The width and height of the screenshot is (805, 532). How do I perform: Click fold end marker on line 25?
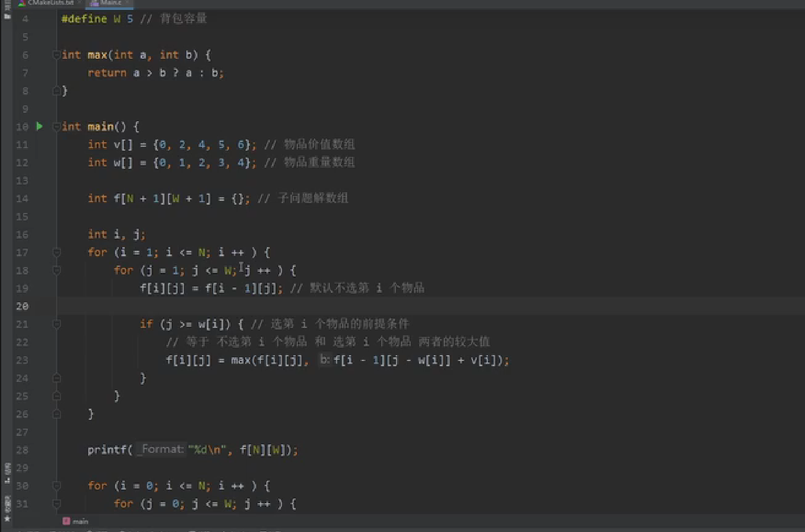pos(57,396)
